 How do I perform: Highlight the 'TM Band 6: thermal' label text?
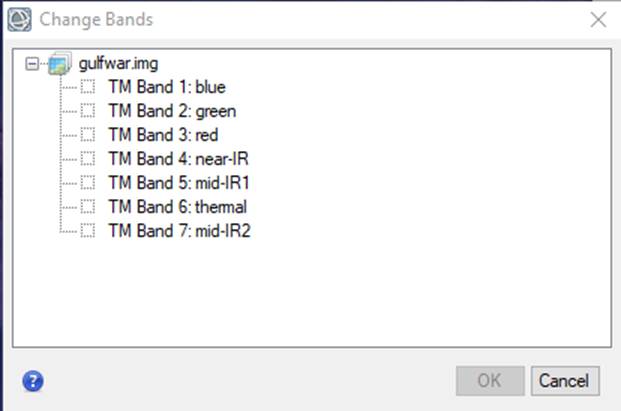178,207
